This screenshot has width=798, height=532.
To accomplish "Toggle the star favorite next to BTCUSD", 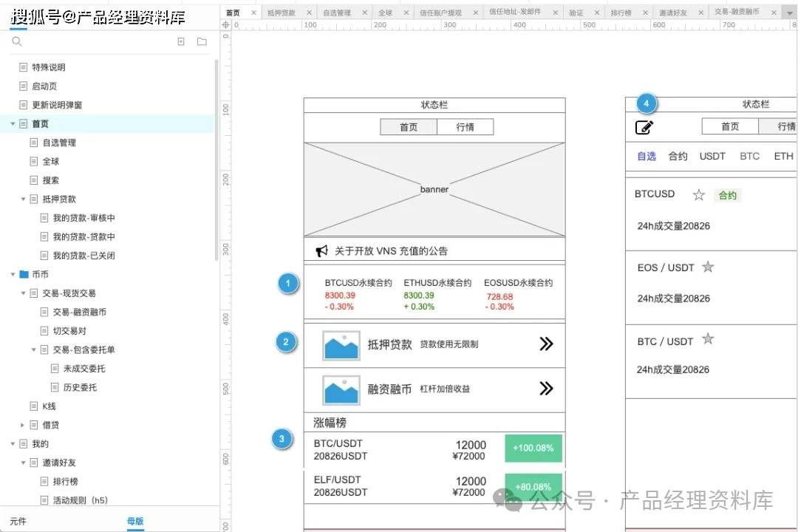I will coord(699,195).
